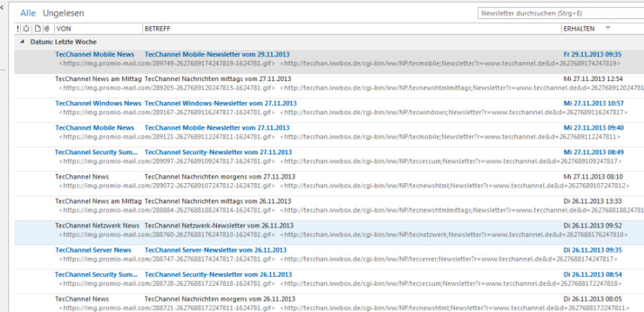
Task: Open TecChannel Windows-Newsletter vom 27.11.2013
Action: click(220, 103)
